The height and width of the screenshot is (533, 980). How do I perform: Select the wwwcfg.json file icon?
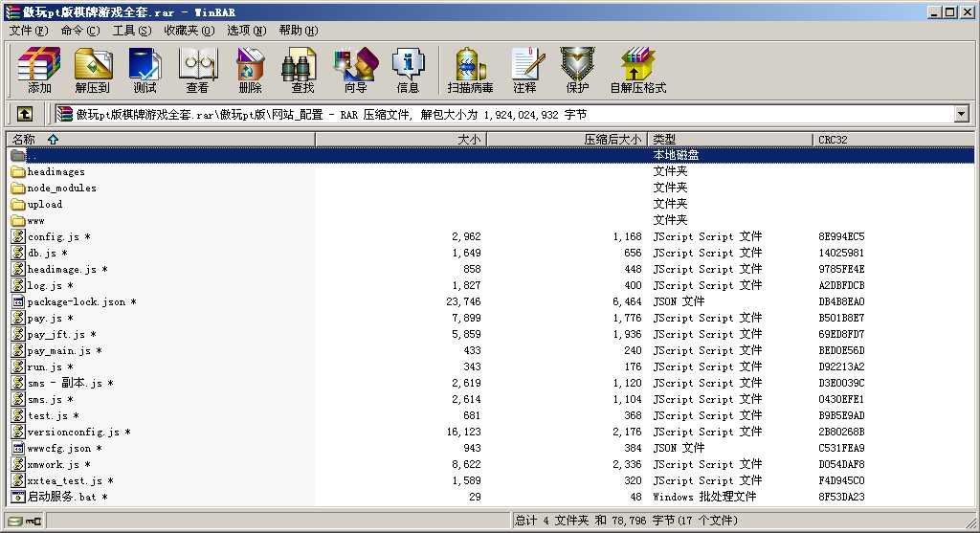click(x=19, y=448)
